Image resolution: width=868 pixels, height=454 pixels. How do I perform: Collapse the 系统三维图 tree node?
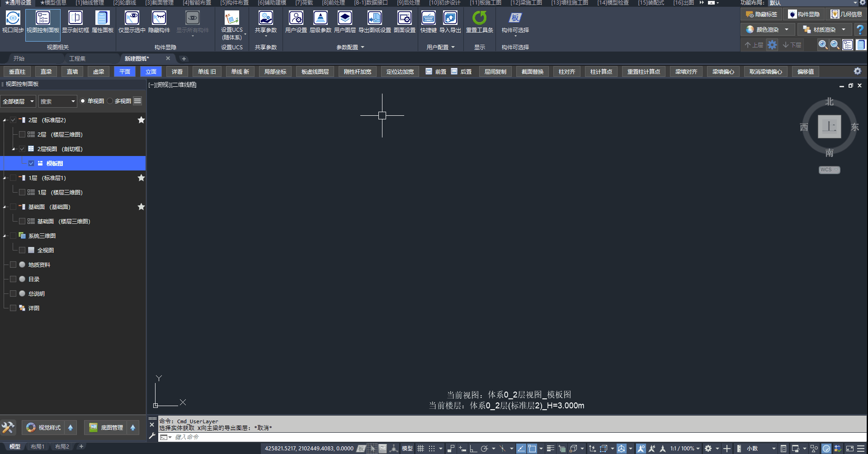5,236
